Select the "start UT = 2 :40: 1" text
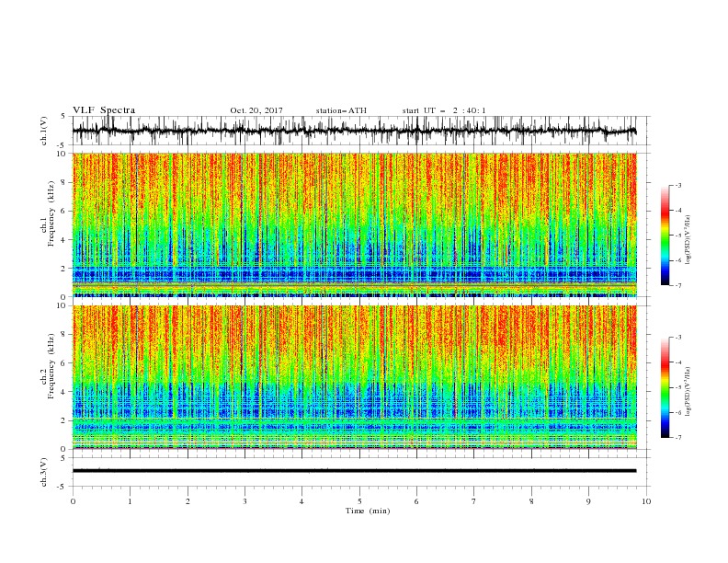This screenshot has width=728, height=563. pyautogui.click(x=444, y=110)
